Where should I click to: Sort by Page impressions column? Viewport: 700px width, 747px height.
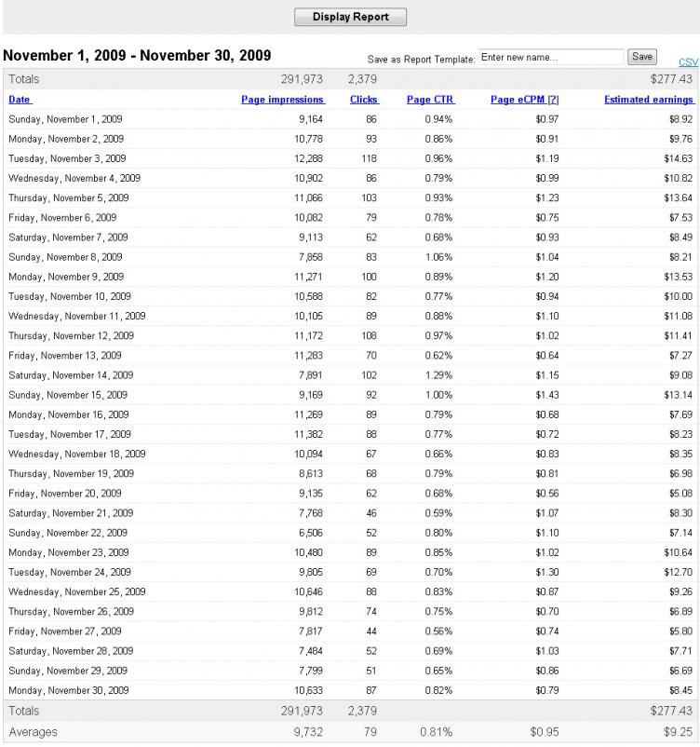[x=282, y=100]
